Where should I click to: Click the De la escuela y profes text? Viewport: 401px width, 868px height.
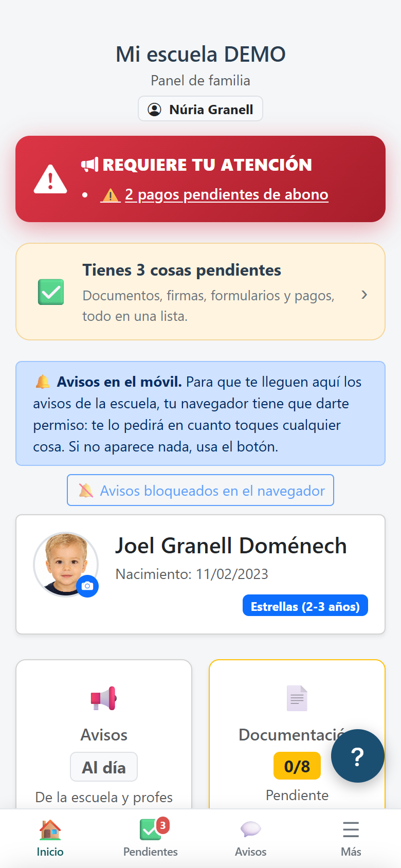point(104,797)
